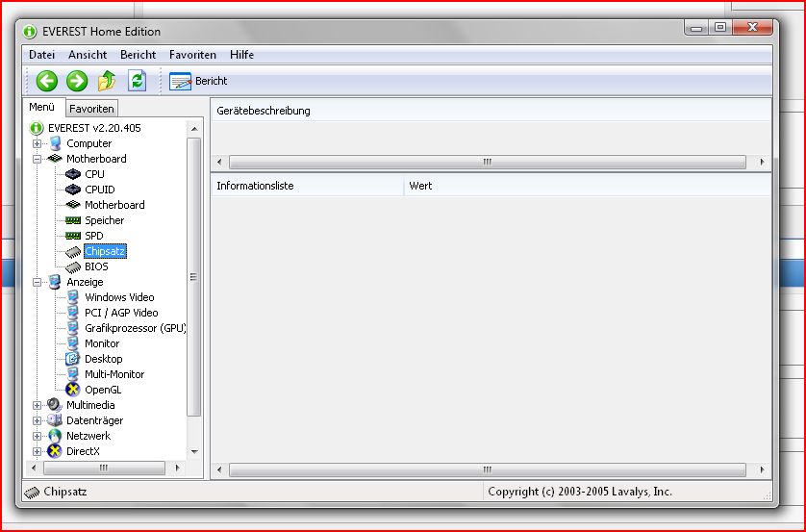The height and width of the screenshot is (532, 806).
Task: Click the title bar EVEREST info icon
Action: [x=30, y=32]
